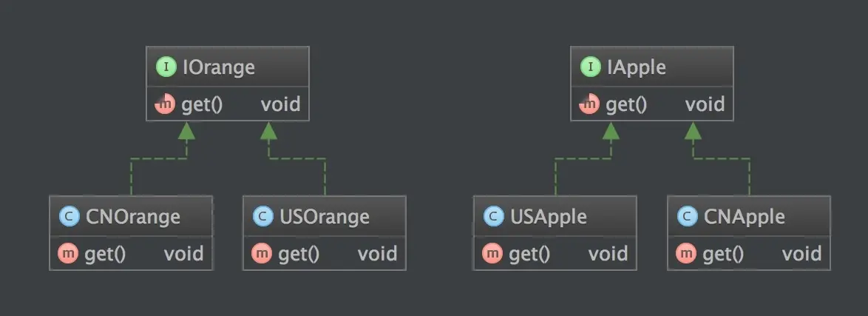Image resolution: width=868 pixels, height=316 pixels.
Task: Click the CNApple class icon
Action: 687,217
